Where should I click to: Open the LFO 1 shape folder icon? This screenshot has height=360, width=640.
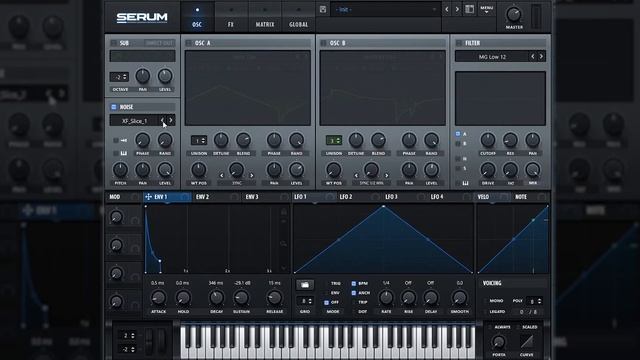[x=304, y=284]
